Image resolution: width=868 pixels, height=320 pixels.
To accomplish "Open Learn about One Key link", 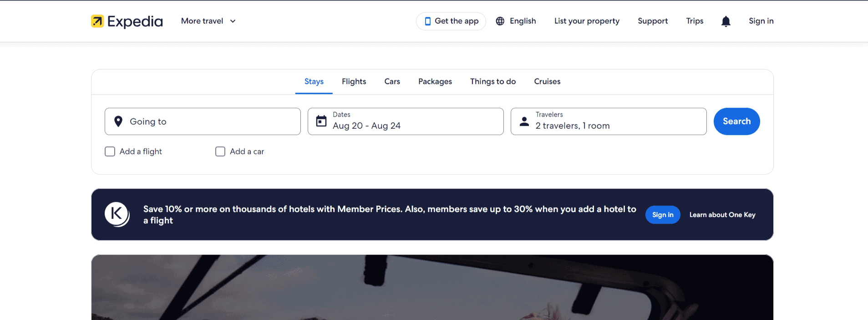I will tap(722, 214).
